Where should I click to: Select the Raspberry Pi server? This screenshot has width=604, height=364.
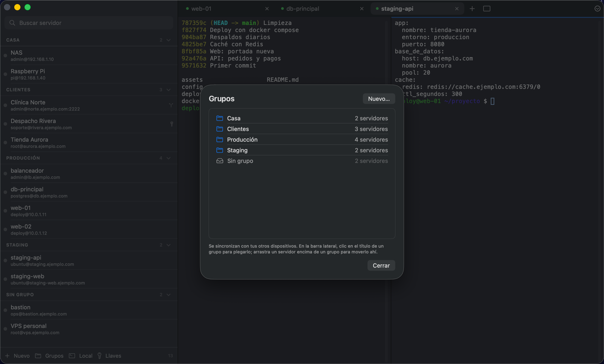89,74
